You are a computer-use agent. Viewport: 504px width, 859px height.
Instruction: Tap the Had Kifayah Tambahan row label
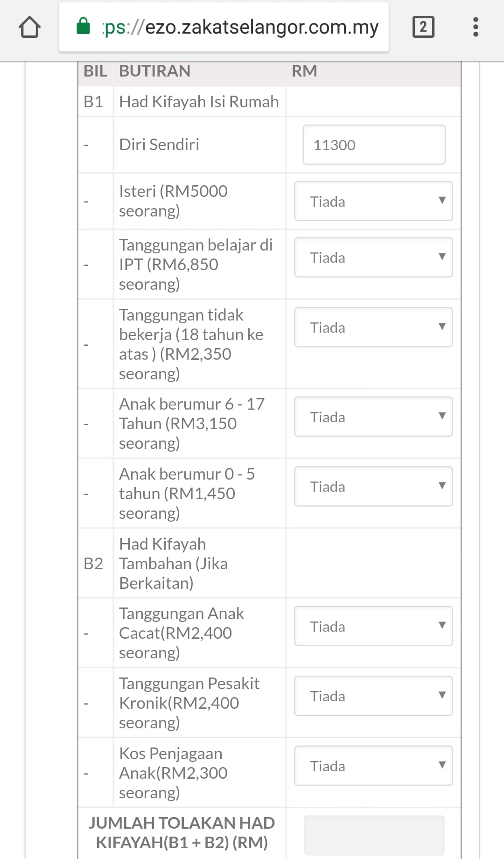(173, 563)
